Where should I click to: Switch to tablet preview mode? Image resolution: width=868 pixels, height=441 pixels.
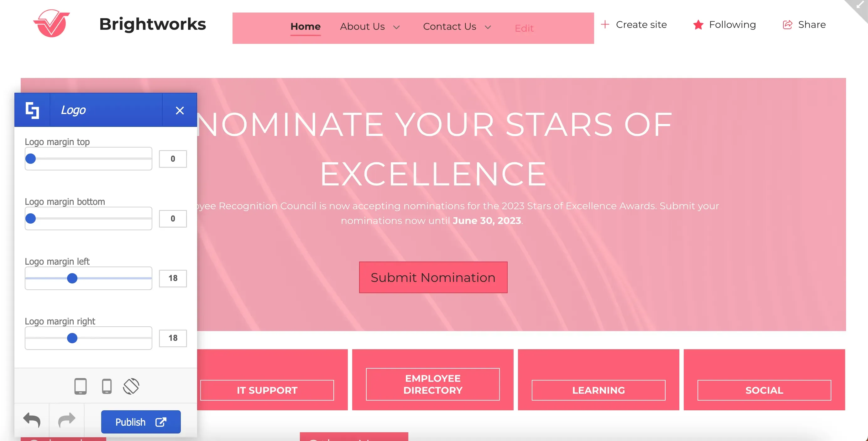click(81, 386)
